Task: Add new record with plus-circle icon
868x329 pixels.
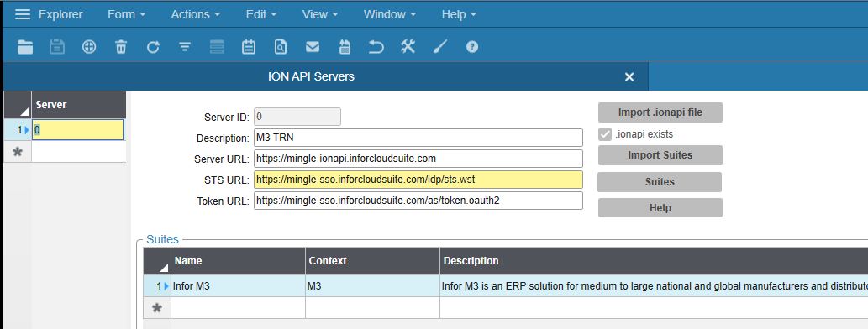Action: [89, 47]
